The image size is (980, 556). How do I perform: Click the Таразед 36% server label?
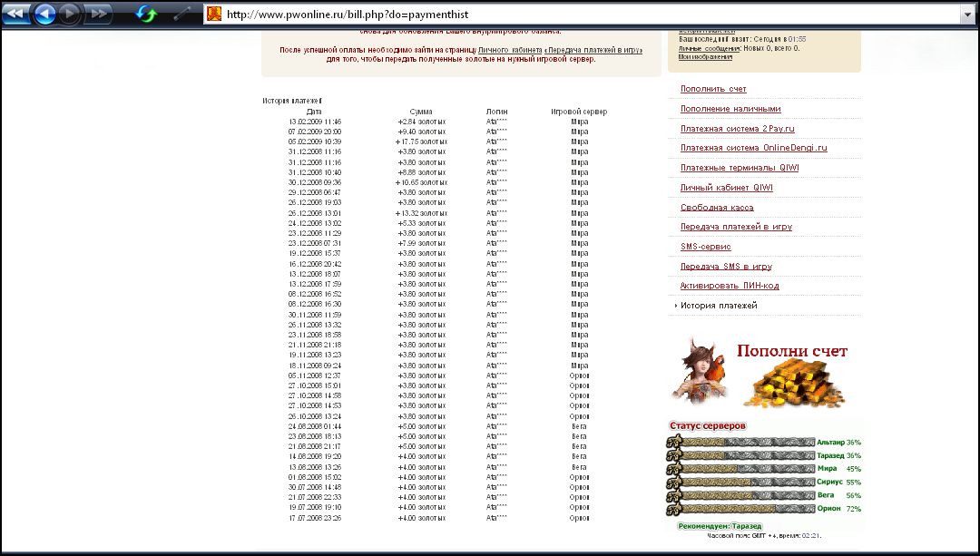point(838,455)
